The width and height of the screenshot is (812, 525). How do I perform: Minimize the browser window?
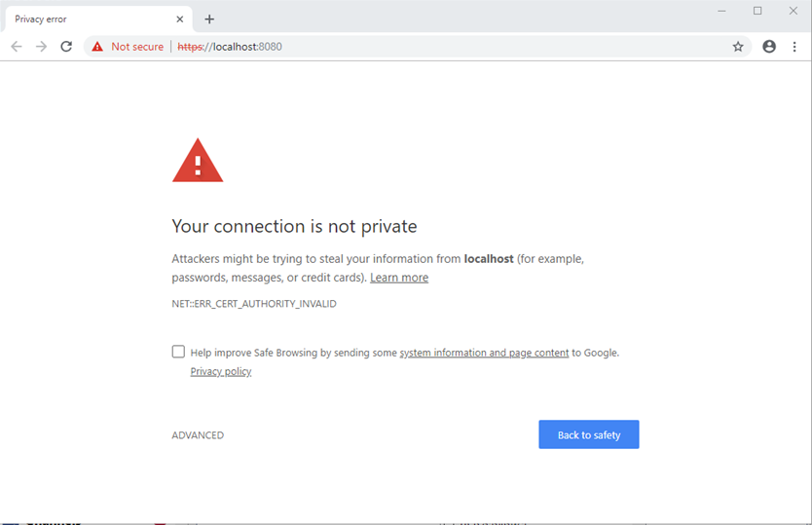[x=722, y=11]
